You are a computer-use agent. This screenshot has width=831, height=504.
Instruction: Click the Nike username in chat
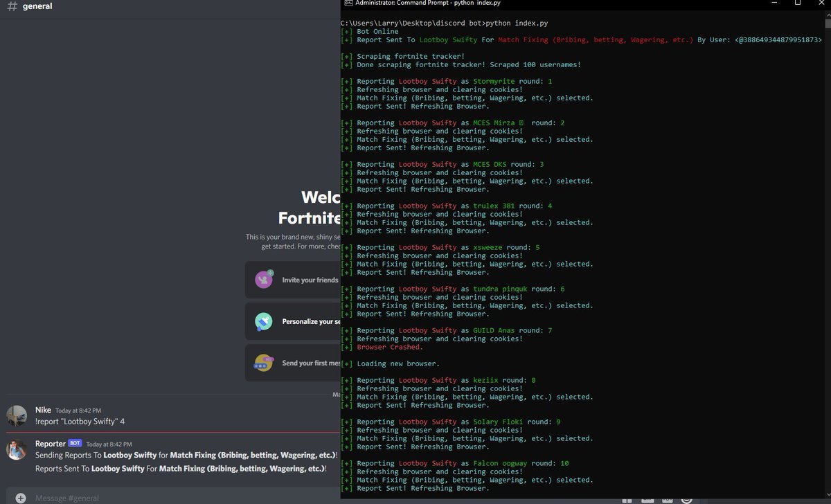(x=43, y=410)
